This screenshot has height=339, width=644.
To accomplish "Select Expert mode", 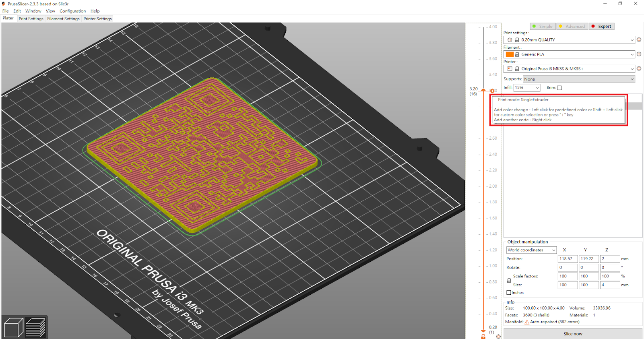I will tap(602, 27).
